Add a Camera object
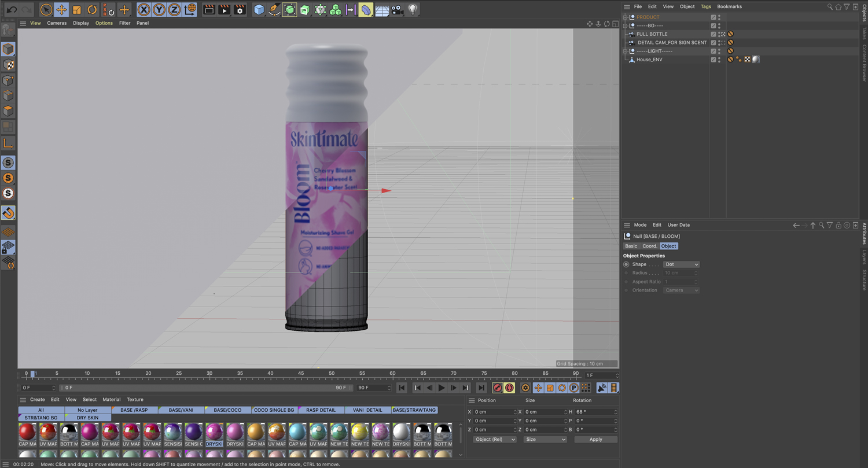 (397, 10)
